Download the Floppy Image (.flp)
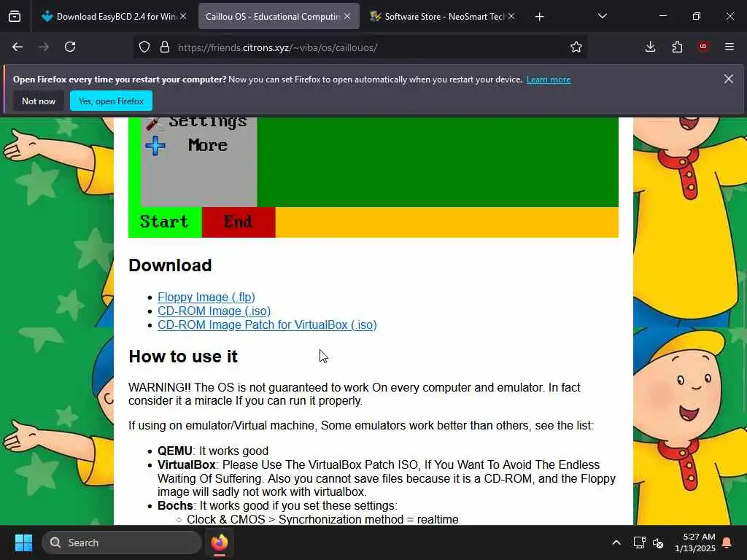 206,297
